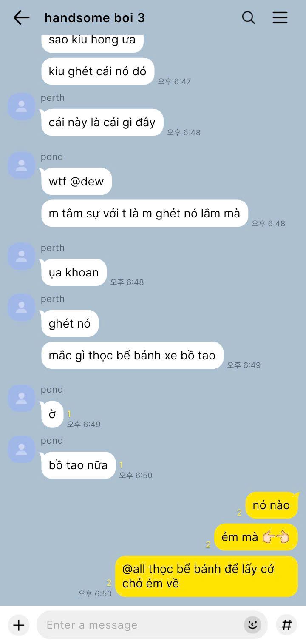Tap the hashtag search icon

pyautogui.click(x=287, y=625)
